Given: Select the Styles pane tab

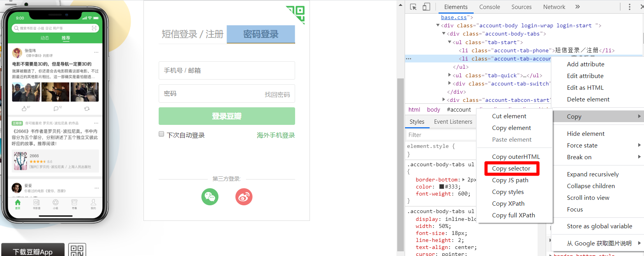Looking at the screenshot, I should click(x=417, y=122).
